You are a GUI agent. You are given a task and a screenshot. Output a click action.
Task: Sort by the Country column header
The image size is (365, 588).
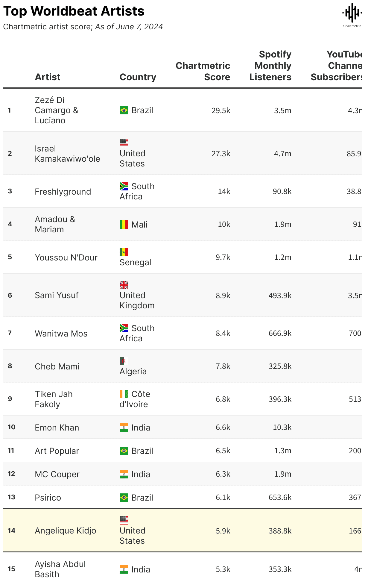pos(138,77)
